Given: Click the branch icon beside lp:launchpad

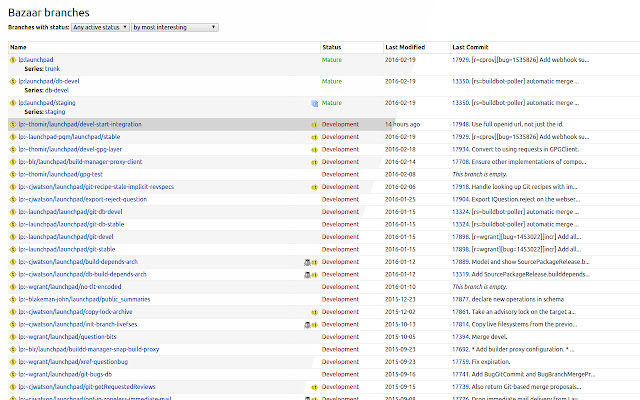Looking at the screenshot, I should 13,60.
